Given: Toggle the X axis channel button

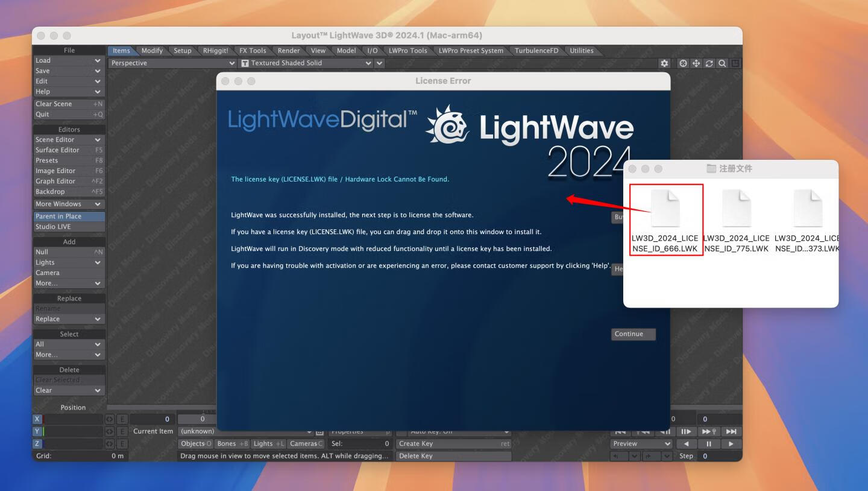Looking at the screenshot, I should (x=37, y=419).
